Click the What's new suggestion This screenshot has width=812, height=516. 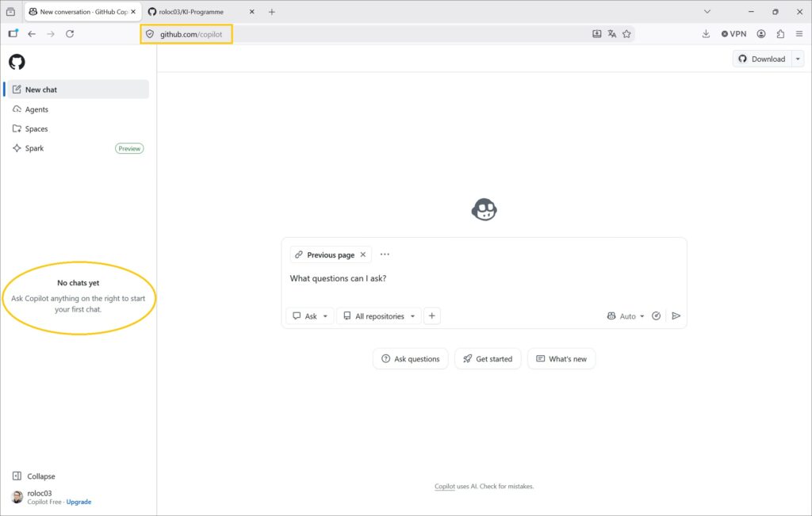561,359
